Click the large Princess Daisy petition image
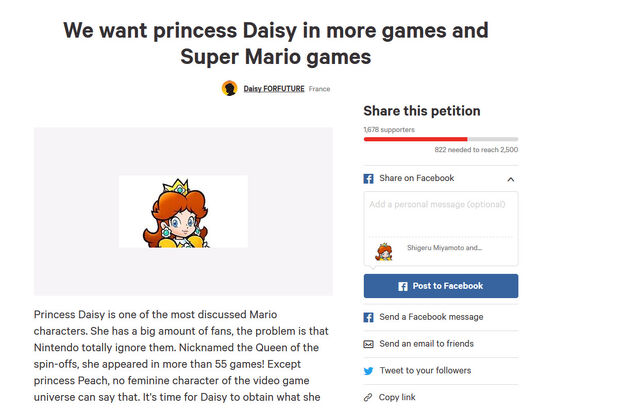640x409 pixels. (183, 211)
